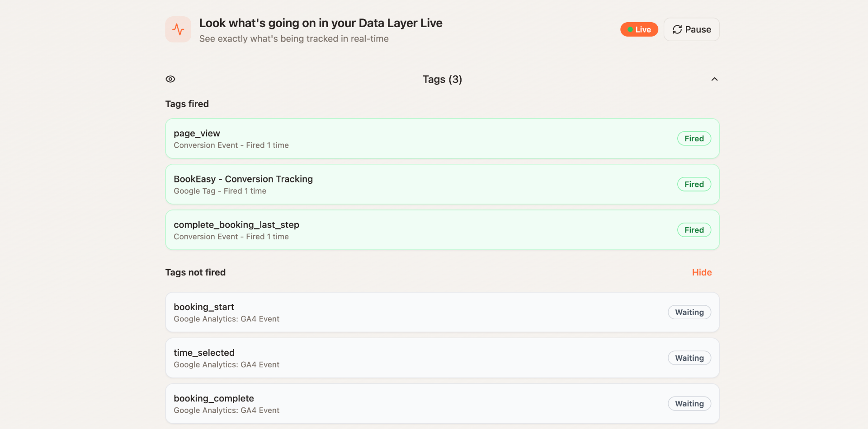Viewport: 868px width, 429px height.
Task: Click Fired badge on page_view
Action: (694, 139)
